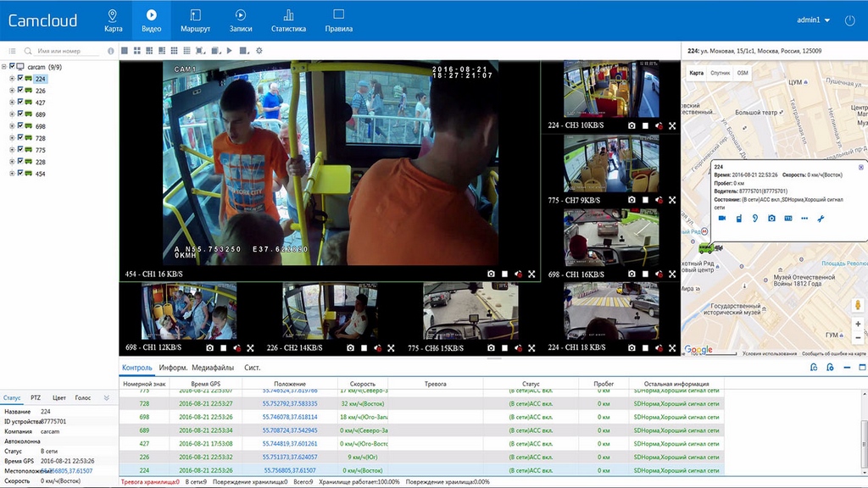The width and height of the screenshot is (868, 488).
Task: Expand vehicle 689 tree node
Action: [12, 114]
